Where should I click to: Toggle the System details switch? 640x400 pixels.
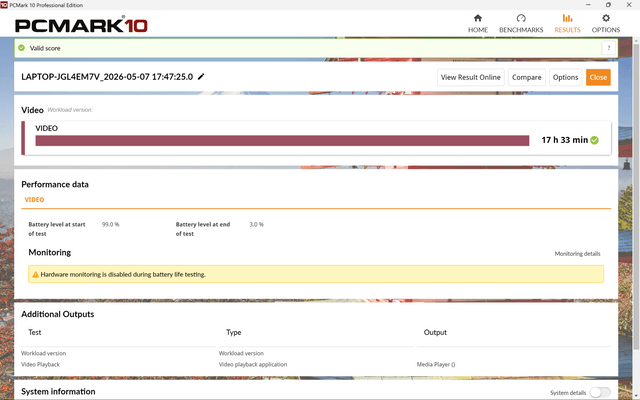click(600, 392)
